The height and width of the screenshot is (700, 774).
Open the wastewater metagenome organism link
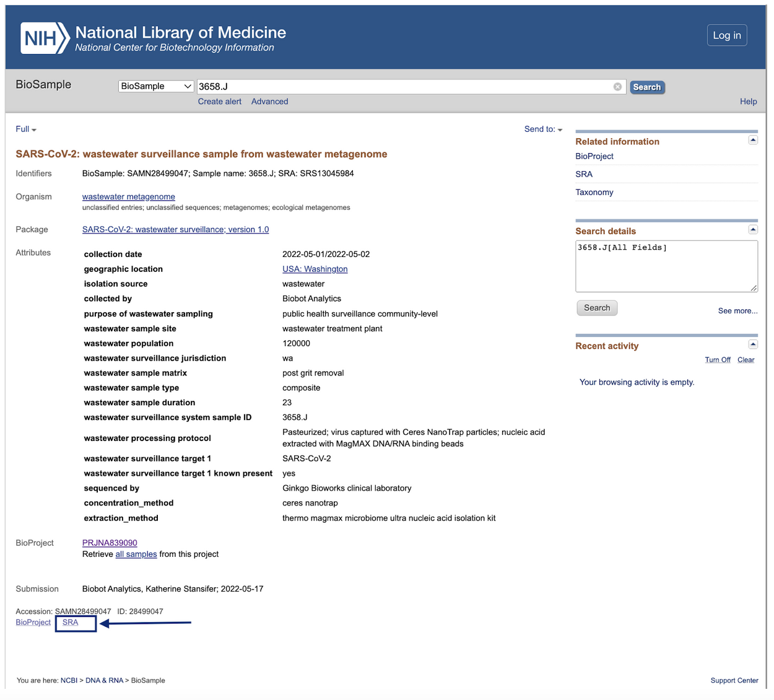pos(129,196)
